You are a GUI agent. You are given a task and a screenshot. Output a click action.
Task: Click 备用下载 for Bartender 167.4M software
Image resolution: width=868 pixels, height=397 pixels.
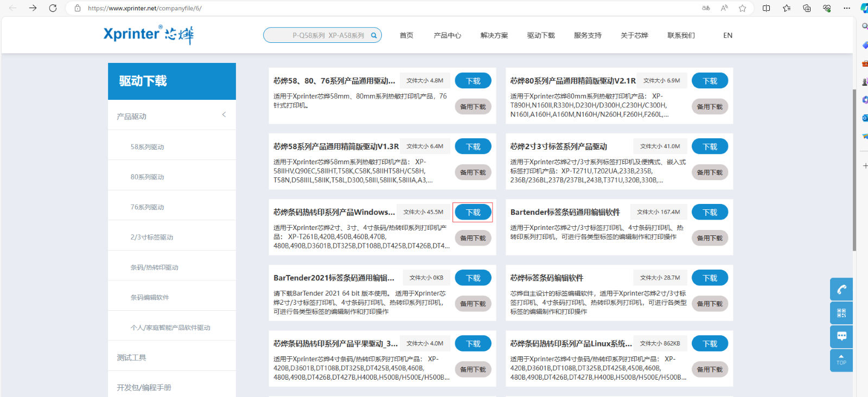(710, 238)
